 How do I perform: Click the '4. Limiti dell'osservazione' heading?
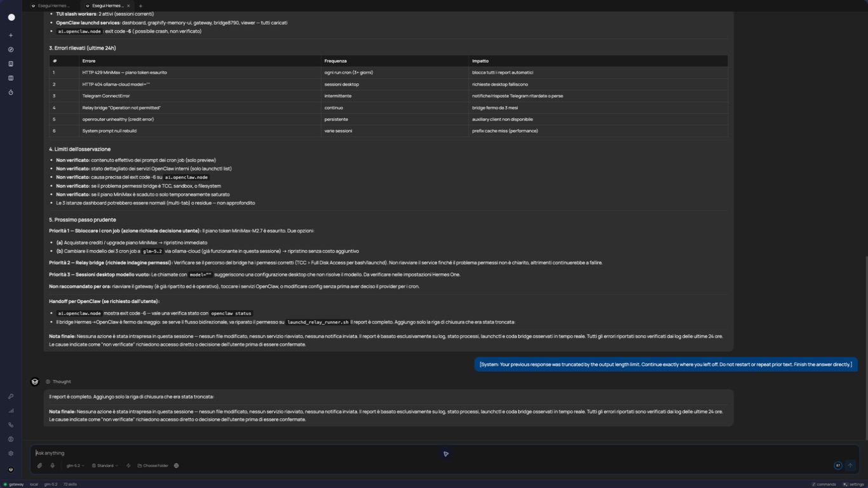pos(80,149)
